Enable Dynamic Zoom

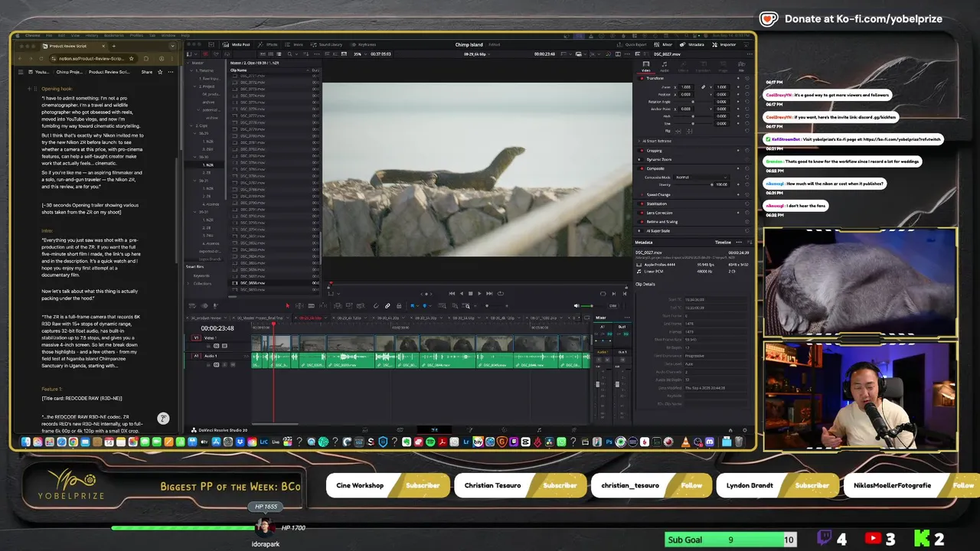pos(641,159)
